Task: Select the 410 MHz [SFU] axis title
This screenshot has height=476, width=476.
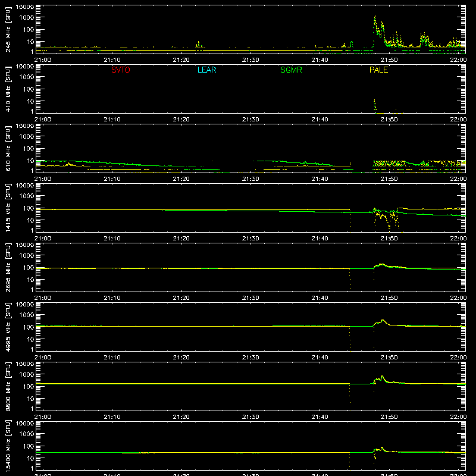Action: [x=8, y=89]
